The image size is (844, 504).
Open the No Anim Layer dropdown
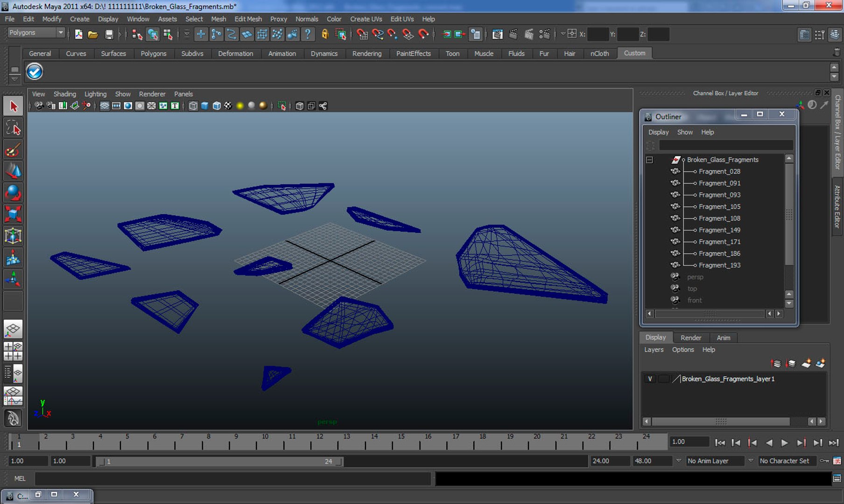pos(678,461)
